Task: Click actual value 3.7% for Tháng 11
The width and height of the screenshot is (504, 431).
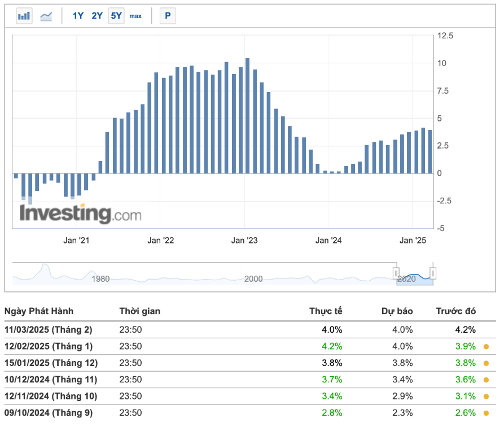Action: [332, 380]
